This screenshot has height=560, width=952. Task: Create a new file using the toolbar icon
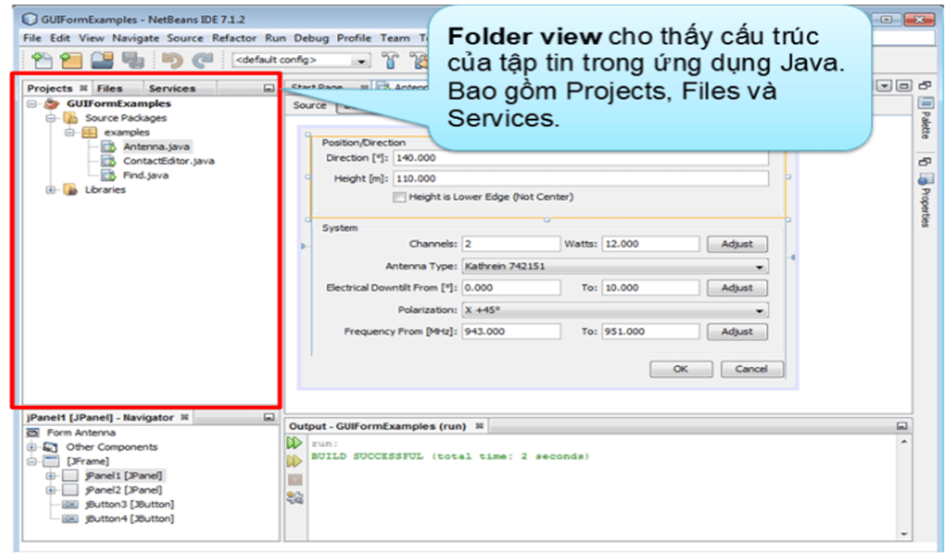[x=42, y=60]
